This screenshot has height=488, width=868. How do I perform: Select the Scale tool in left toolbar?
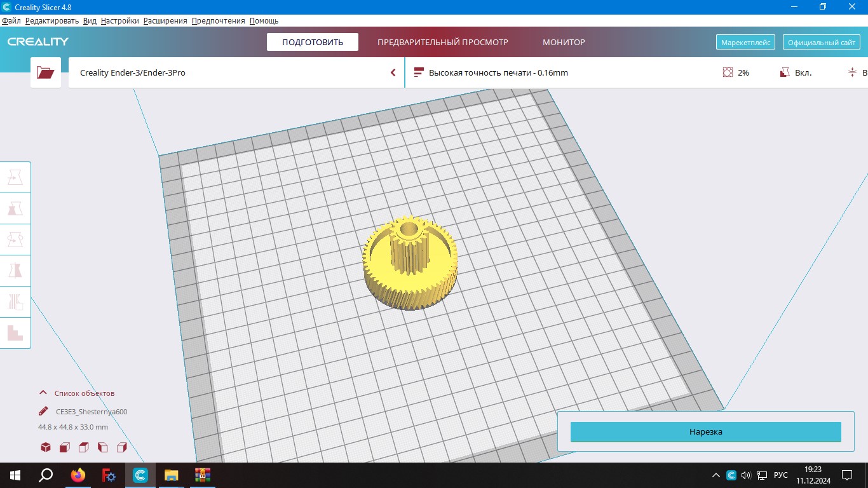point(15,208)
